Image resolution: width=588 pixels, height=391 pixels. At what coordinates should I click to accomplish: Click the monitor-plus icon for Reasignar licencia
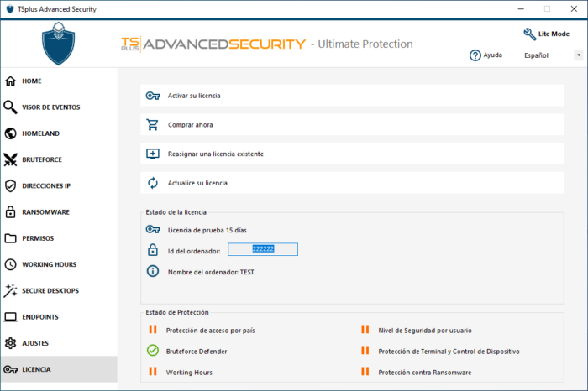pyautogui.click(x=153, y=154)
